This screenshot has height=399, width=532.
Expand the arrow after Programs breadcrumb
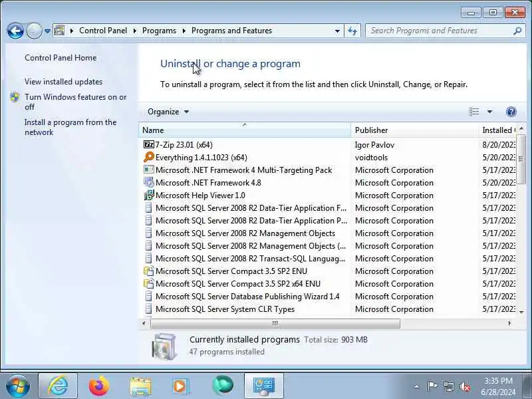(x=184, y=31)
